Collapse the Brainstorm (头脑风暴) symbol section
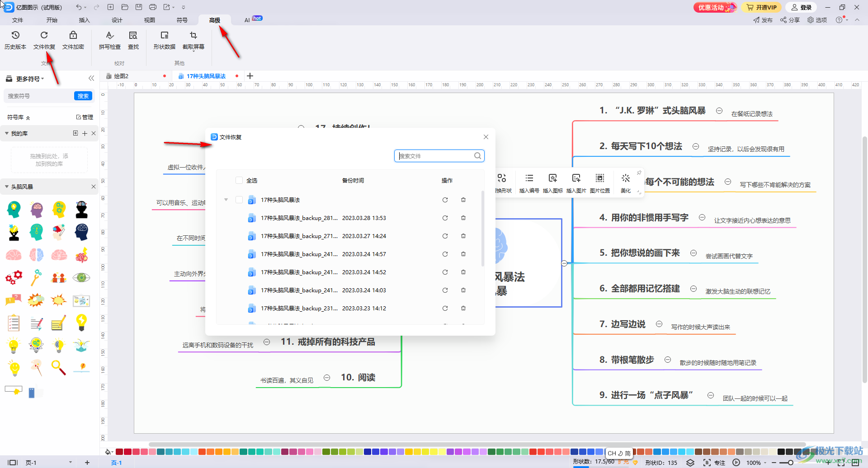 (7, 187)
